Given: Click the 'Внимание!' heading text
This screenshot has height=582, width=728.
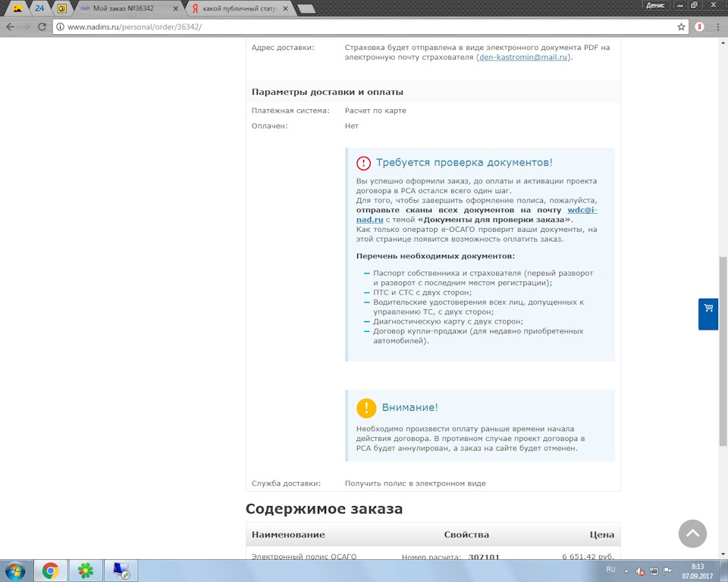Looking at the screenshot, I should (x=409, y=408).
